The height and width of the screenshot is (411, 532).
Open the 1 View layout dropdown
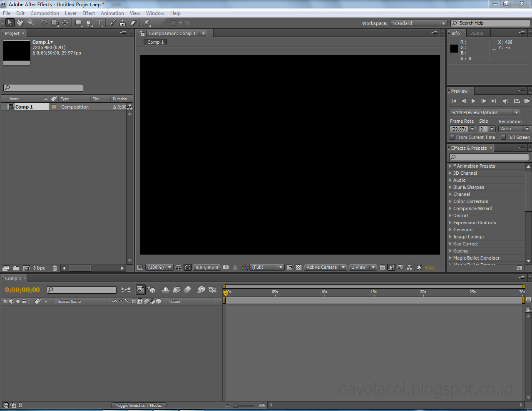pyautogui.click(x=363, y=267)
